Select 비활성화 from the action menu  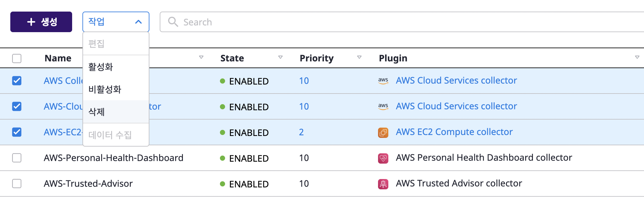(x=116, y=89)
